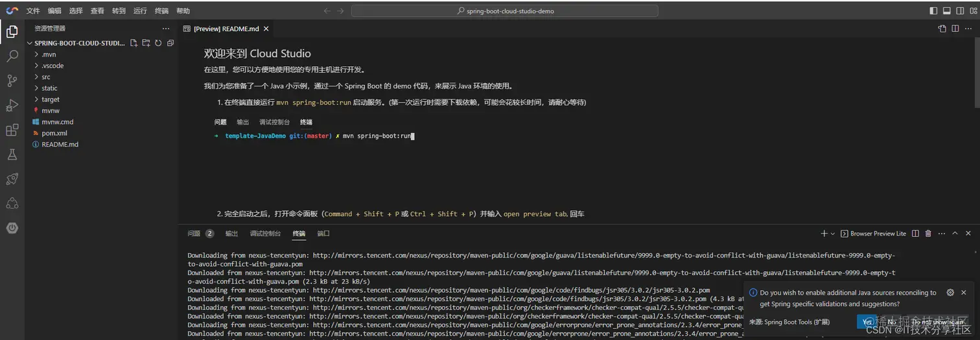Click No in Spring Boot notification
This screenshot has width=980, height=340.
[892, 322]
